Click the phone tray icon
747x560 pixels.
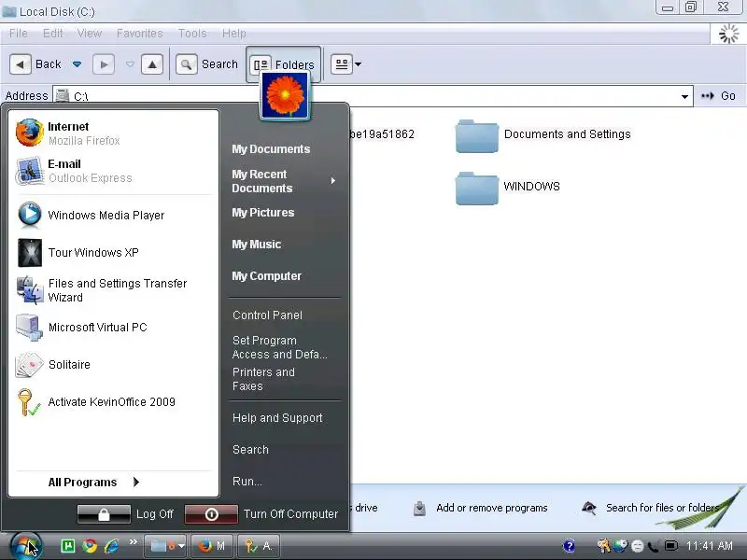(x=654, y=547)
